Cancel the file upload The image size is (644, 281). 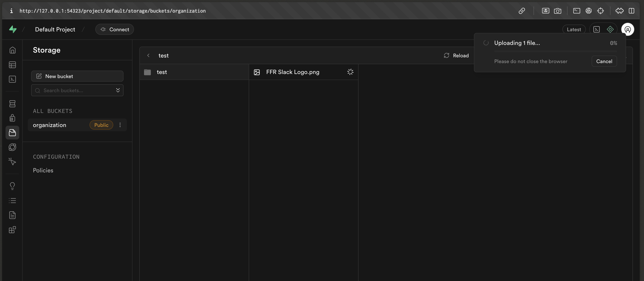[x=604, y=61]
